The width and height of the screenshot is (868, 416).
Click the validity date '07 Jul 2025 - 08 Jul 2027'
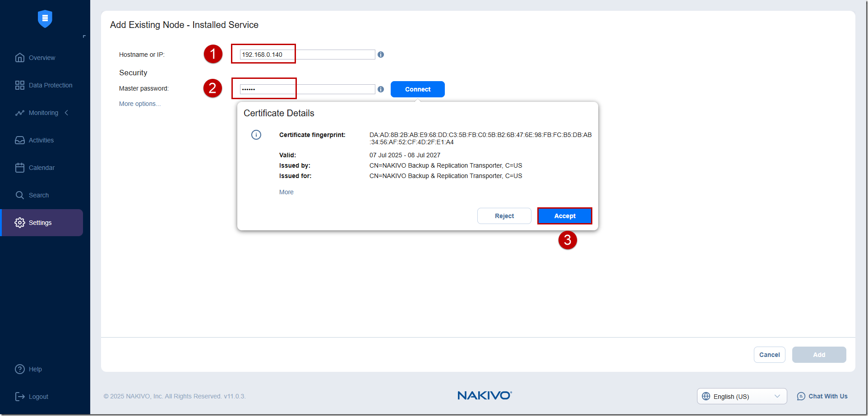[405, 155]
